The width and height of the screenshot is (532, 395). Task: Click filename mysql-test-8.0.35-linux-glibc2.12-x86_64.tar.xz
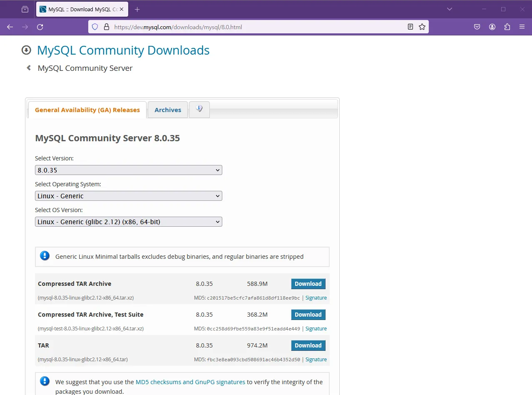(91, 329)
